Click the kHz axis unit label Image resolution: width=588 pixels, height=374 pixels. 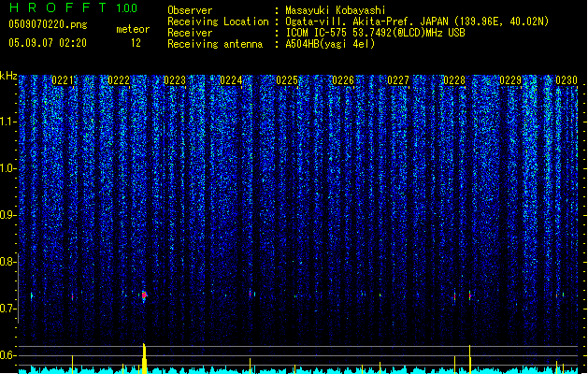pos(8,76)
